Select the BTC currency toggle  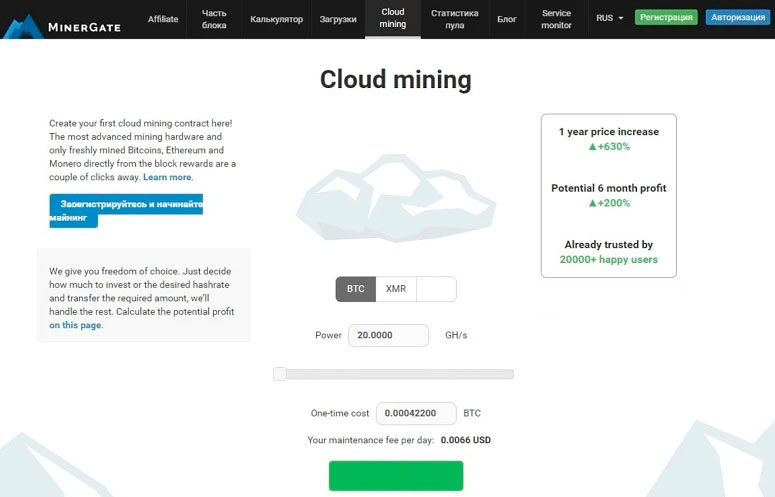point(355,289)
